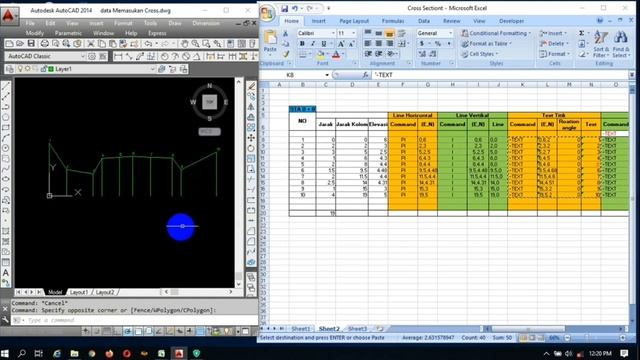Select the Line tool in the Draw toolbar
Screen dimensions: 640x360
click(6, 86)
